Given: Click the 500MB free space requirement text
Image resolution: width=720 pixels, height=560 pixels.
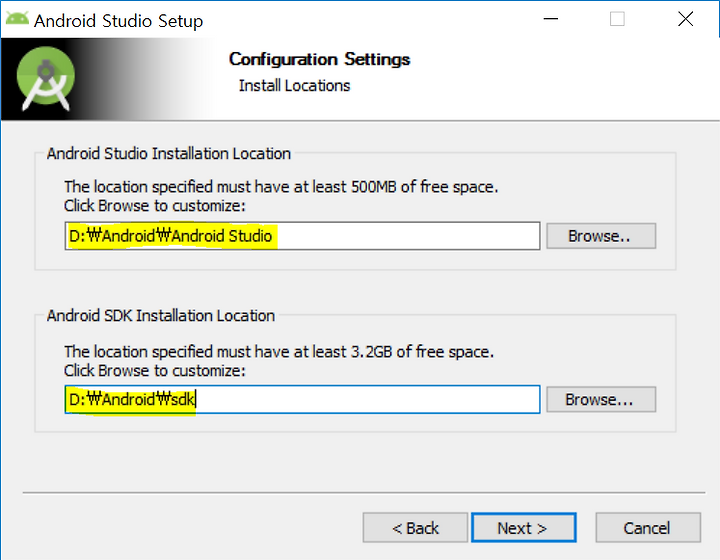Looking at the screenshot, I should [x=281, y=187].
